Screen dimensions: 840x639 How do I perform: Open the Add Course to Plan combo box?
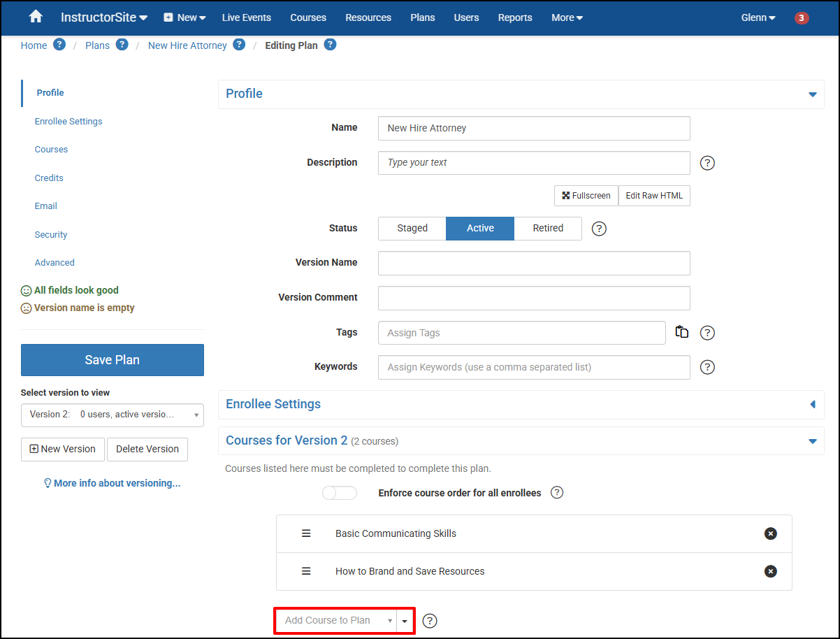(335, 621)
